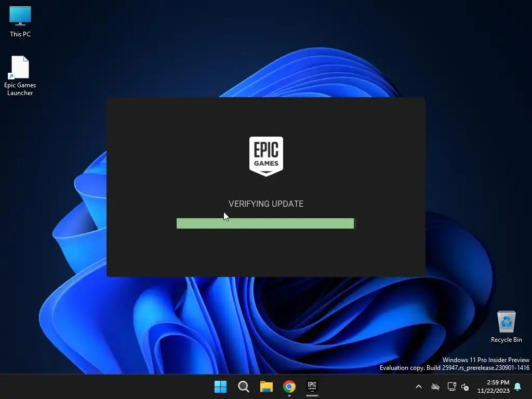Click the muted volume tray icon
Image resolution: width=532 pixels, height=399 pixels.
click(465, 387)
